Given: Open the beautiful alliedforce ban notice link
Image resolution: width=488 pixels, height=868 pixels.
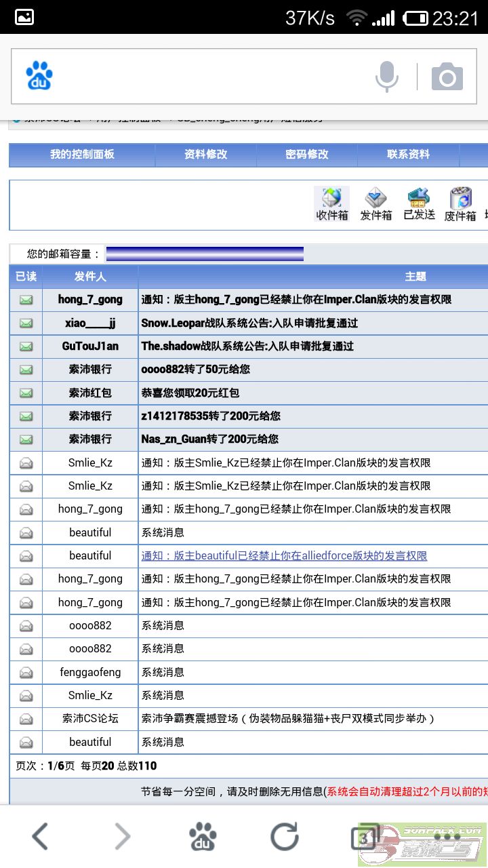Looking at the screenshot, I should (284, 556).
